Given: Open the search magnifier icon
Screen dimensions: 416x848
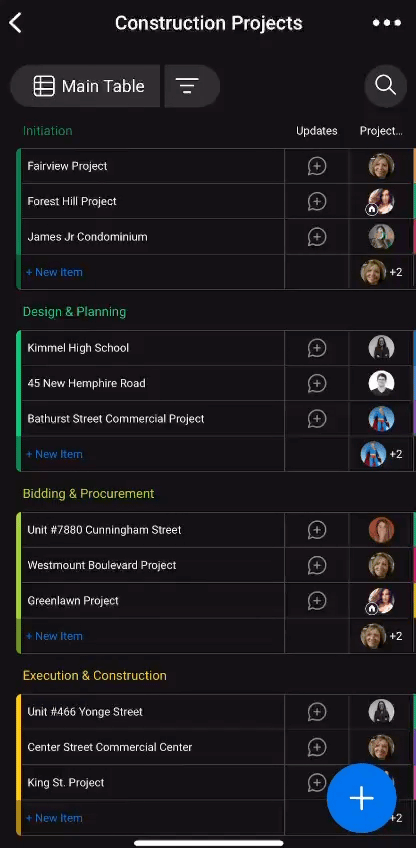Looking at the screenshot, I should (x=385, y=86).
